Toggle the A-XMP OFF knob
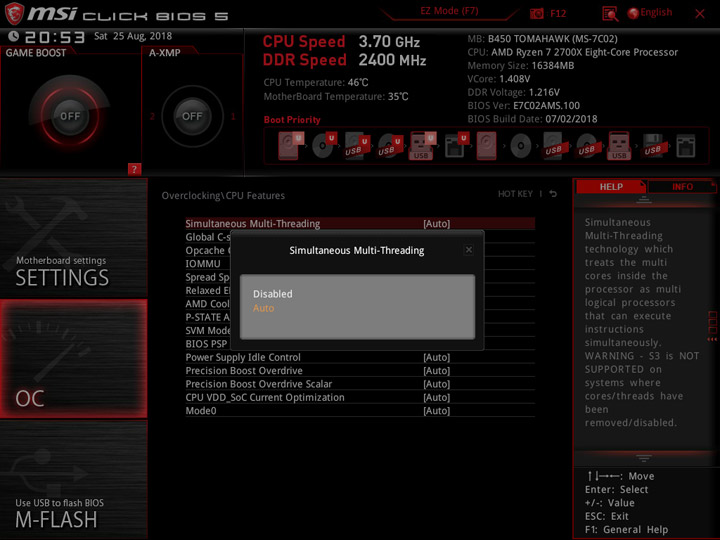The height and width of the screenshot is (540, 720). click(192, 116)
